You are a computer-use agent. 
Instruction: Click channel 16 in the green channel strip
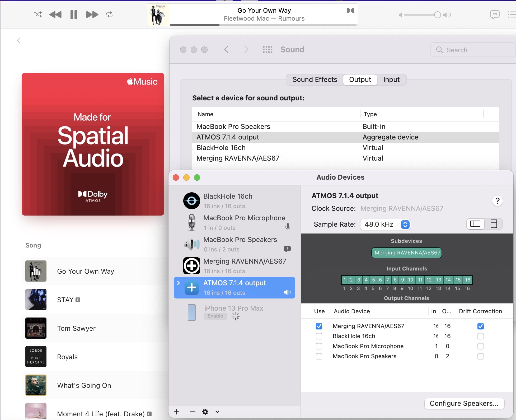468,280
